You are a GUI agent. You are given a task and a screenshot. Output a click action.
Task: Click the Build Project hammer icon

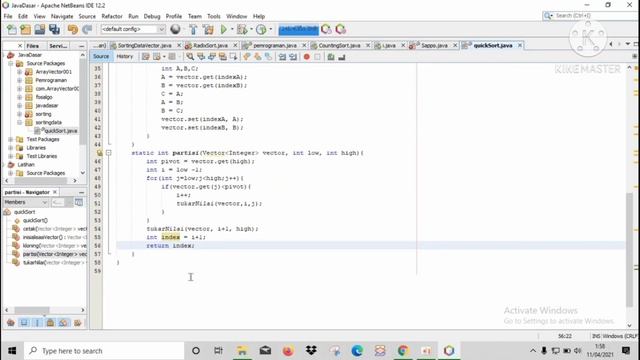[193, 29]
